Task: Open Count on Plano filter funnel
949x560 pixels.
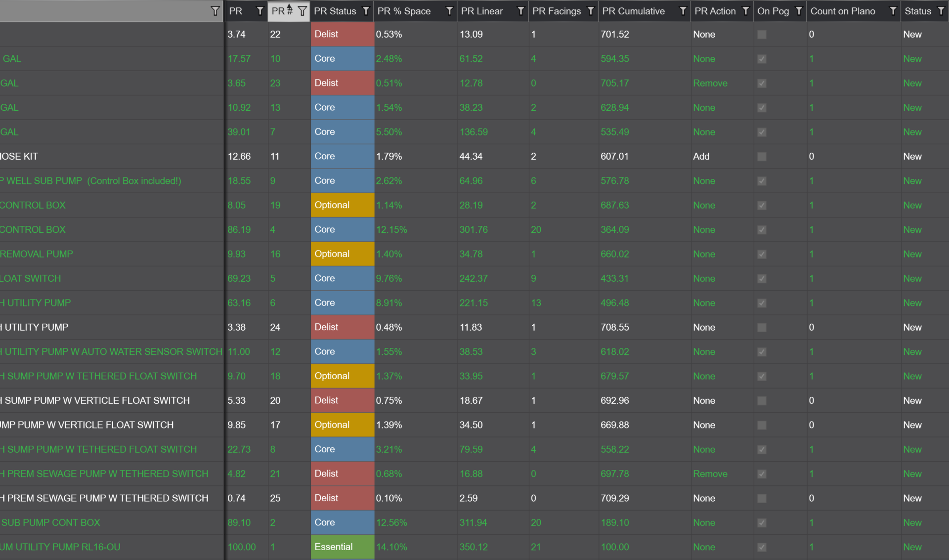Action: point(893,11)
